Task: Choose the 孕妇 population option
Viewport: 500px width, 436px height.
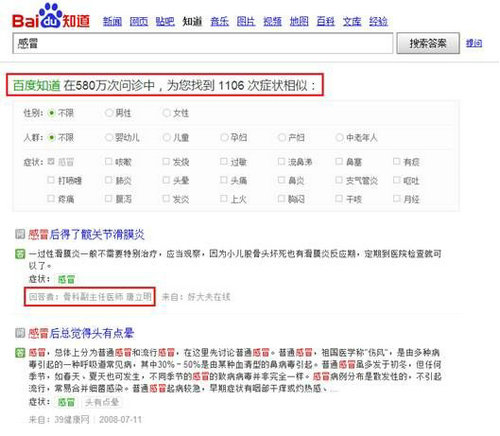Action: 224,137
